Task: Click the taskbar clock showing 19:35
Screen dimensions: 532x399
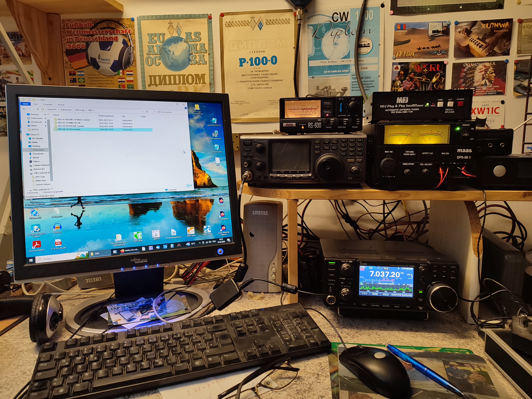Action: pyautogui.click(x=221, y=240)
